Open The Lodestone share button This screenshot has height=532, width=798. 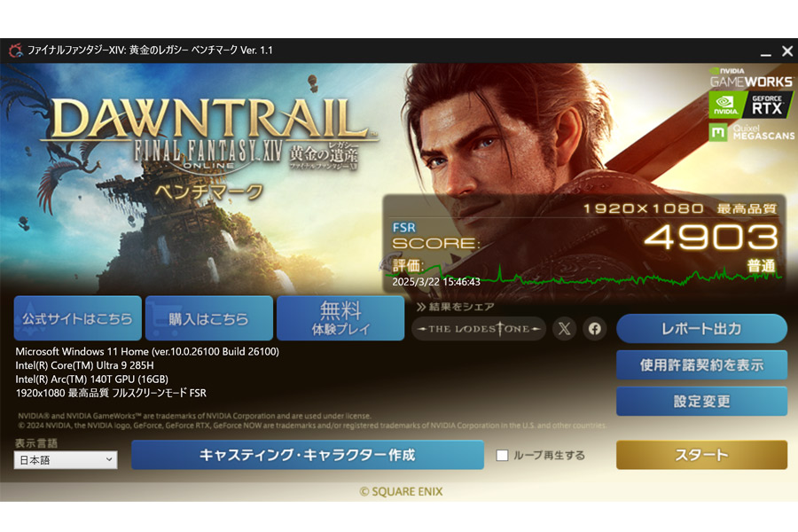(x=479, y=329)
